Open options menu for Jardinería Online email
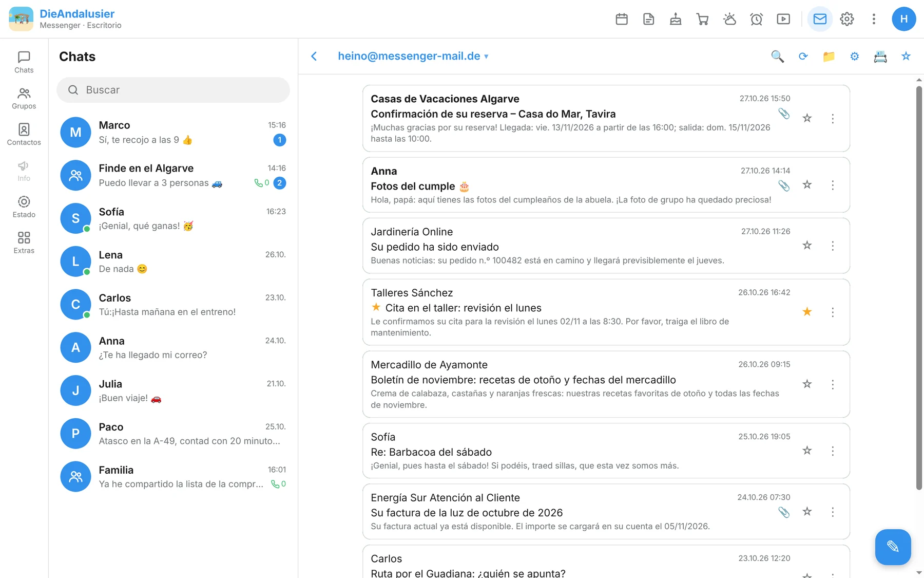Screen dimensions: 924x578 pyautogui.click(x=833, y=246)
